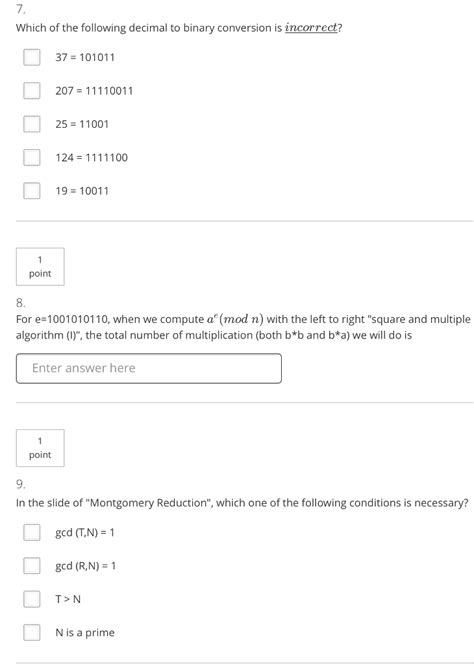Click the T > N answer label
This screenshot has height=664, width=474.
(x=68, y=599)
